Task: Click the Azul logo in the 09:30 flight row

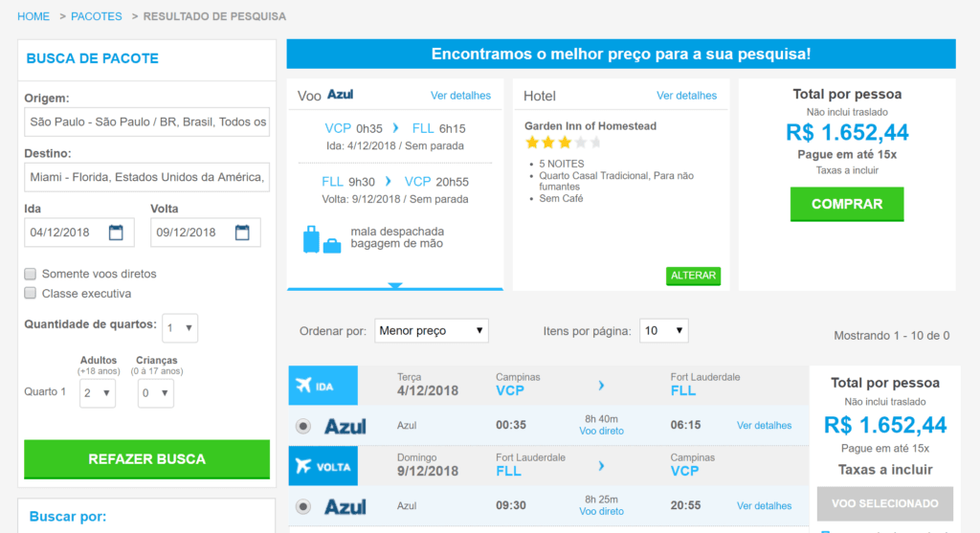Action: (345, 506)
